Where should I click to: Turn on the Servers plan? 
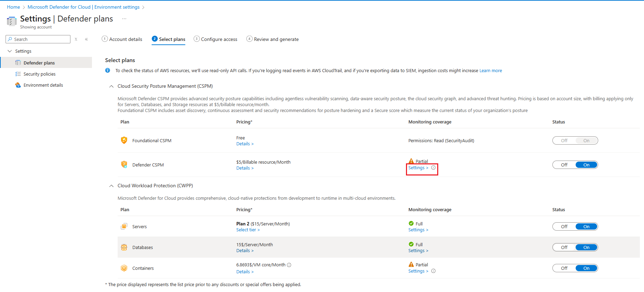[x=586, y=226]
